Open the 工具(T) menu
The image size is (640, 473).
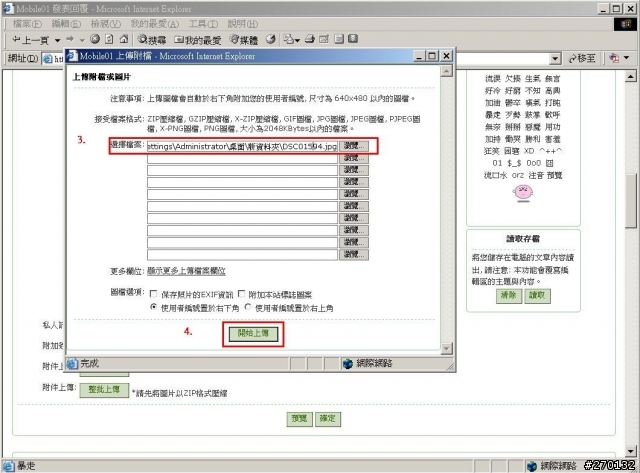click(203, 24)
